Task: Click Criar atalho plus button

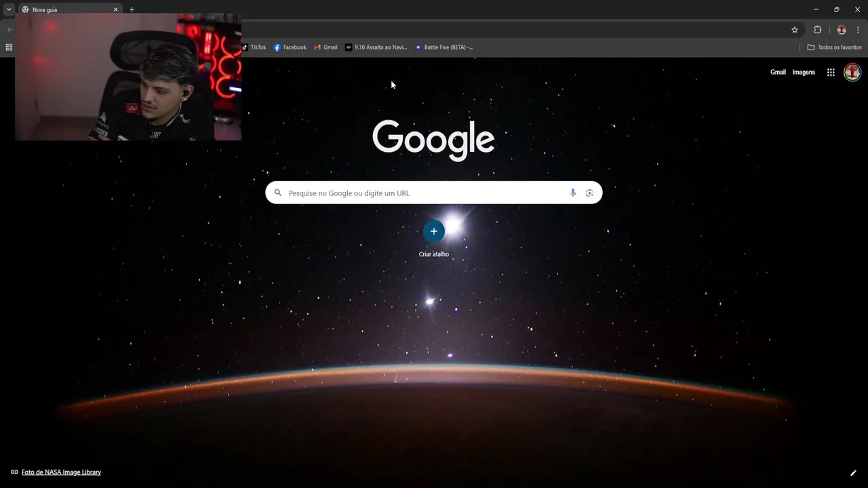Action: pos(434,231)
